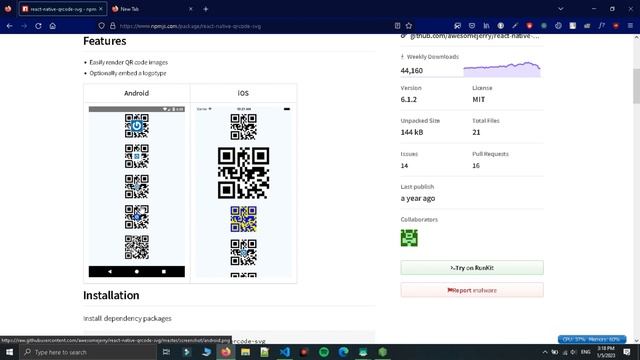Open Spotify from the taskbar
The height and width of the screenshot is (360, 640).
324,352
